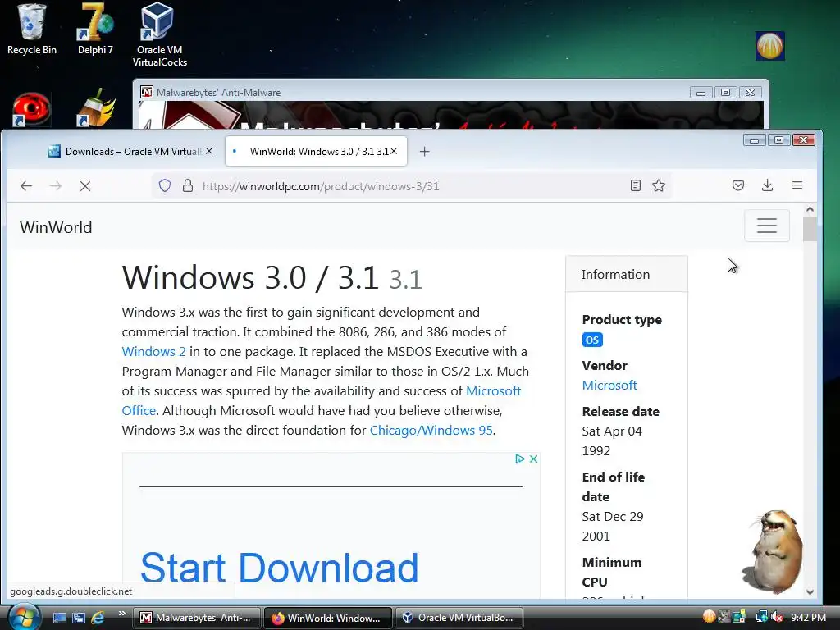Click the Malwarebytes' Anti-Malware window title bar
Viewport: 840px width, 630px height.
pos(413,92)
